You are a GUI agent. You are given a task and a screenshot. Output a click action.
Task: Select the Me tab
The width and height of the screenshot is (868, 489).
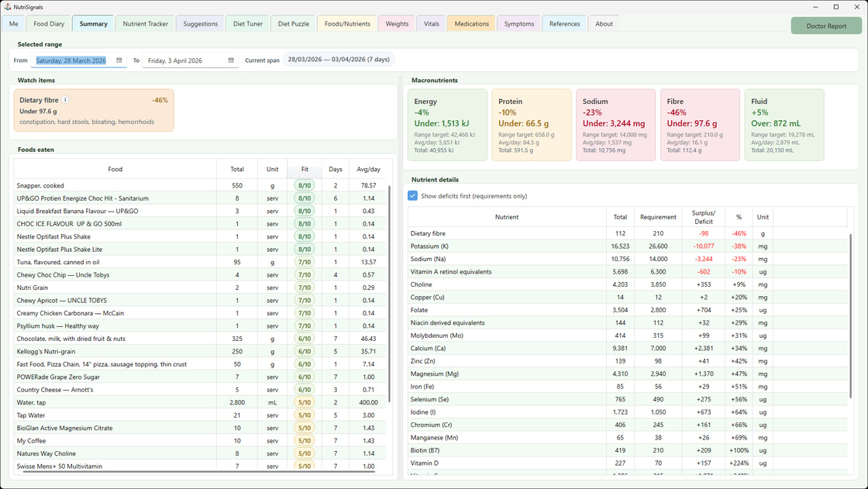[12, 23]
